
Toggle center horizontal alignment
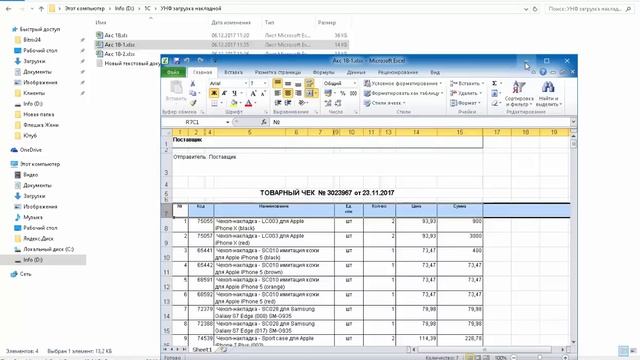tap(288, 93)
